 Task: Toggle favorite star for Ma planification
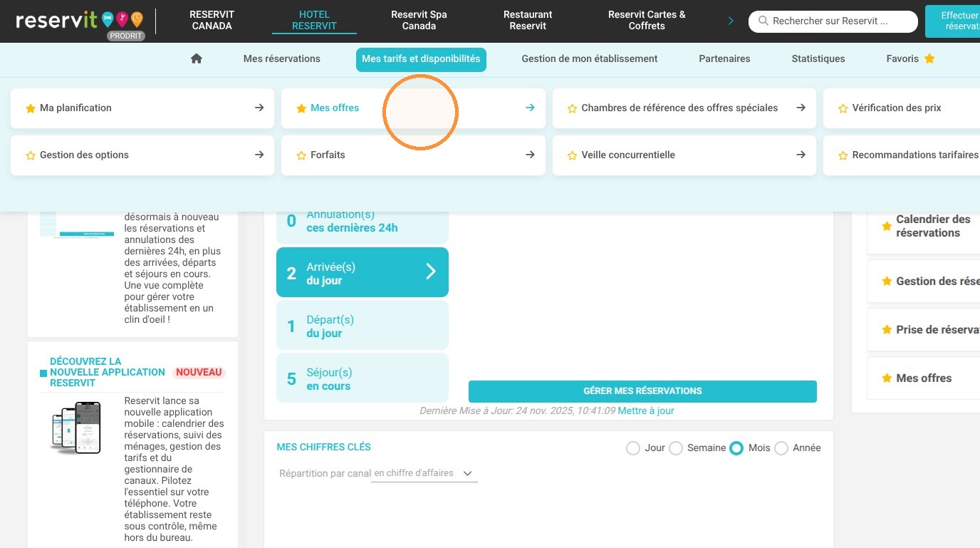coord(31,108)
